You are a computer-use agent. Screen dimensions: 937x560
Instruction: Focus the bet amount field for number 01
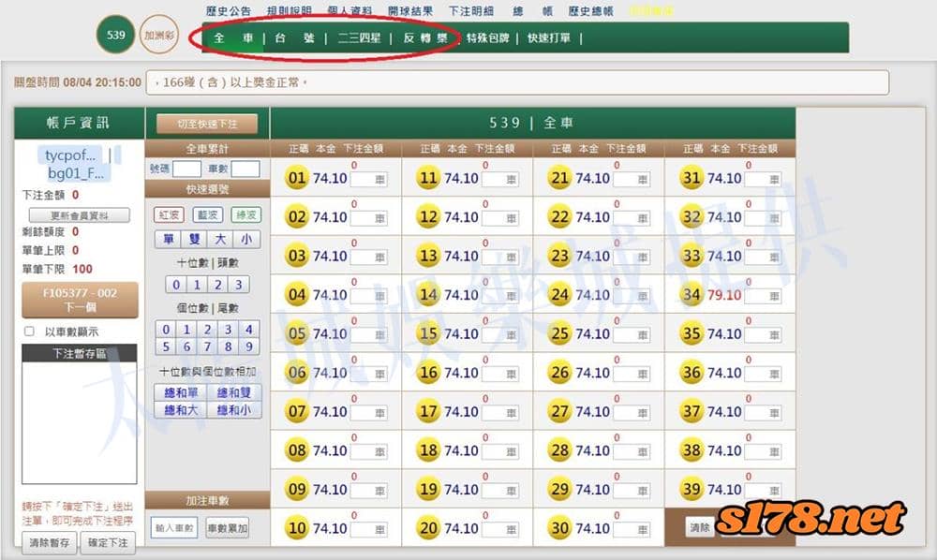pos(368,179)
